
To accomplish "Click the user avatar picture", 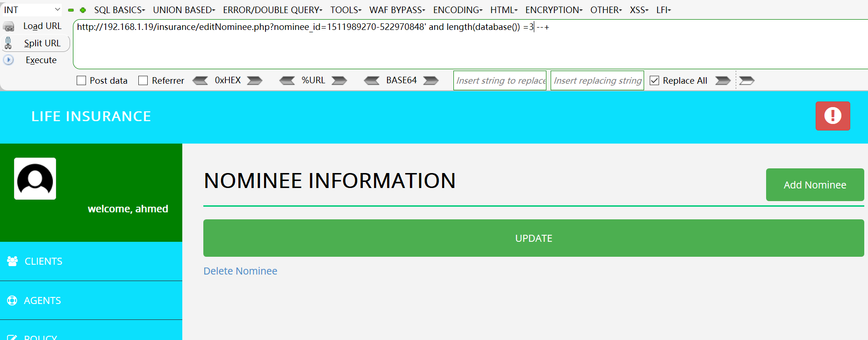I will click(35, 179).
